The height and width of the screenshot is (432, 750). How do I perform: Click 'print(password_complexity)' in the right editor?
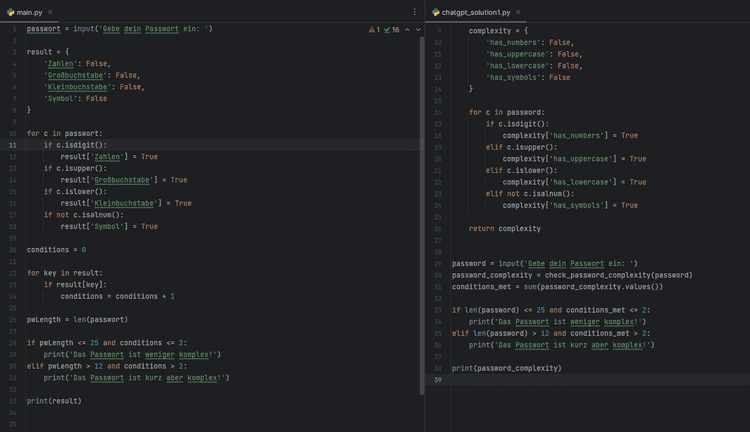[x=506, y=368]
